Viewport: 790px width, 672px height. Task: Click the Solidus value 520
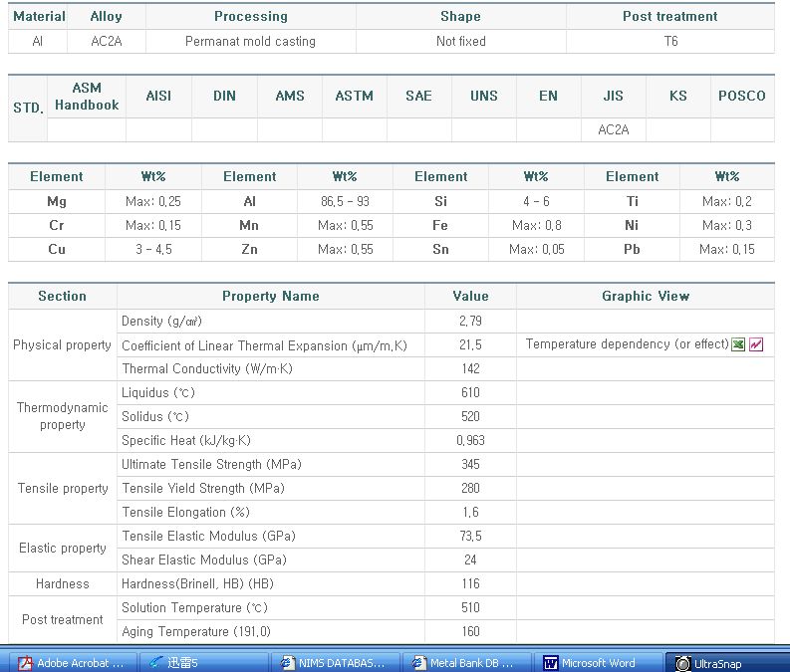click(470, 417)
